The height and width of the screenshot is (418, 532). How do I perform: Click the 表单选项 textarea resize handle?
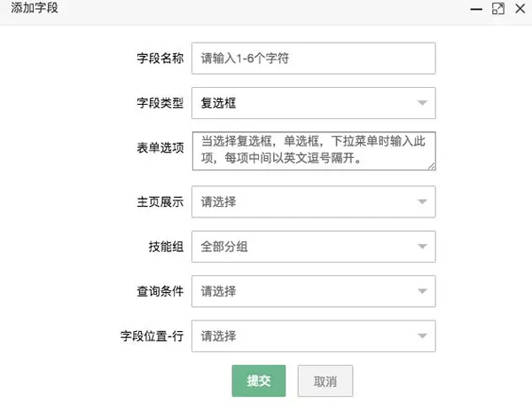(x=431, y=165)
